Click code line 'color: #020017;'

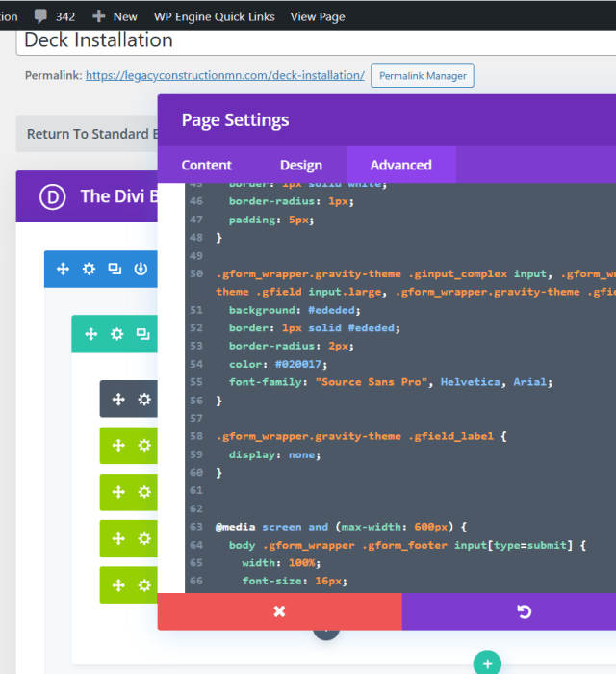[278, 364]
